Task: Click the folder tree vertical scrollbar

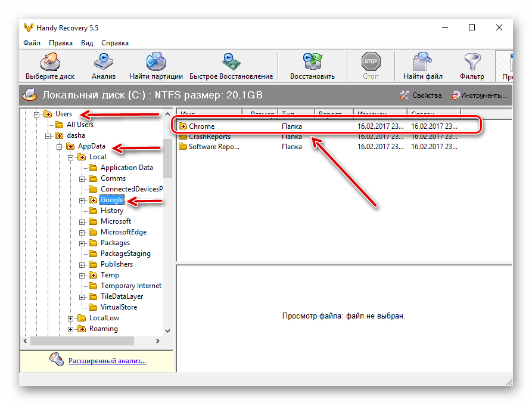Action: click(x=167, y=239)
